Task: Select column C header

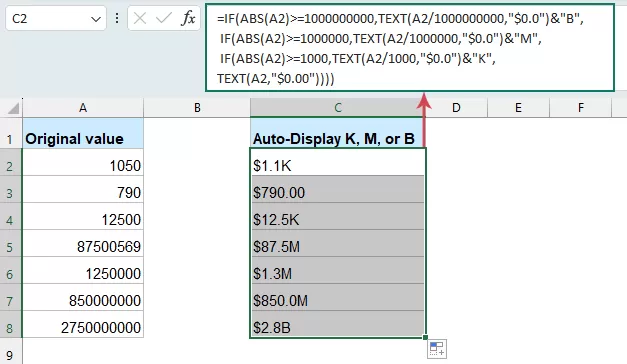Action: coord(338,108)
